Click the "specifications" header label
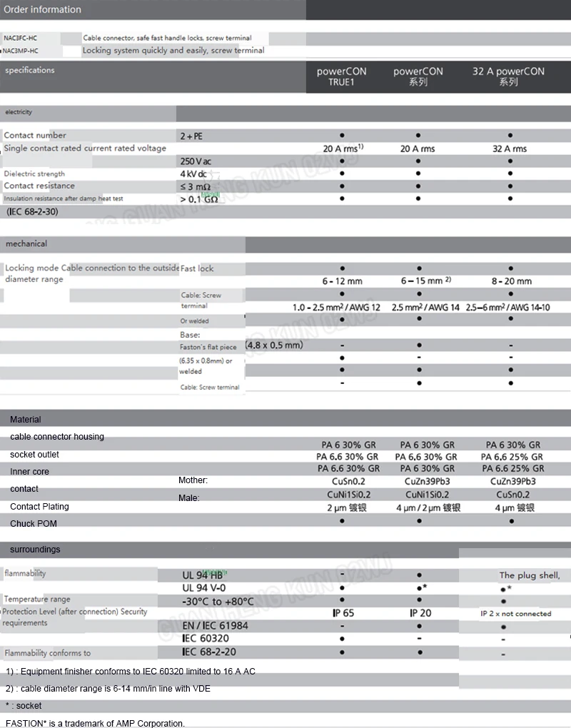571x728 pixels. click(30, 70)
